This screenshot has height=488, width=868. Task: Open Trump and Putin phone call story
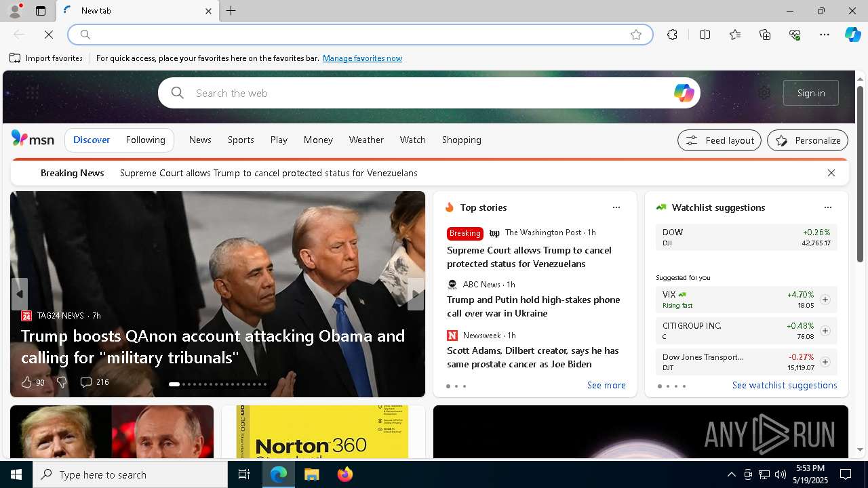(x=534, y=306)
